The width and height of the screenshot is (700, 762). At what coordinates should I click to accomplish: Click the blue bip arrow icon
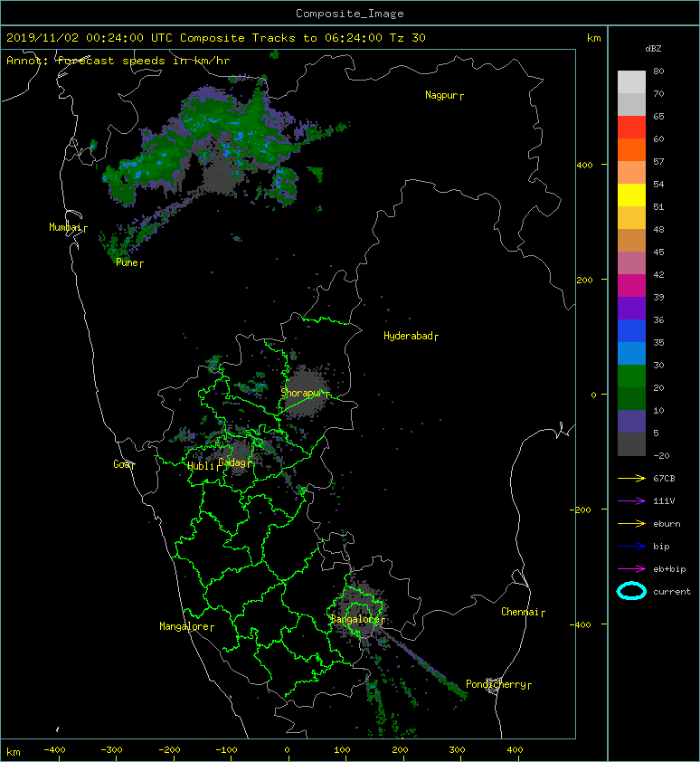pyautogui.click(x=631, y=547)
